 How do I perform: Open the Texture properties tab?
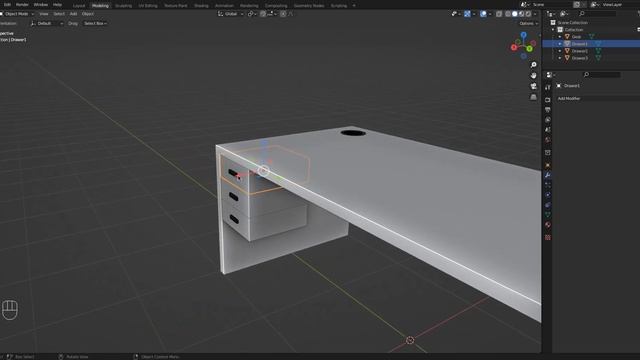pyautogui.click(x=548, y=237)
